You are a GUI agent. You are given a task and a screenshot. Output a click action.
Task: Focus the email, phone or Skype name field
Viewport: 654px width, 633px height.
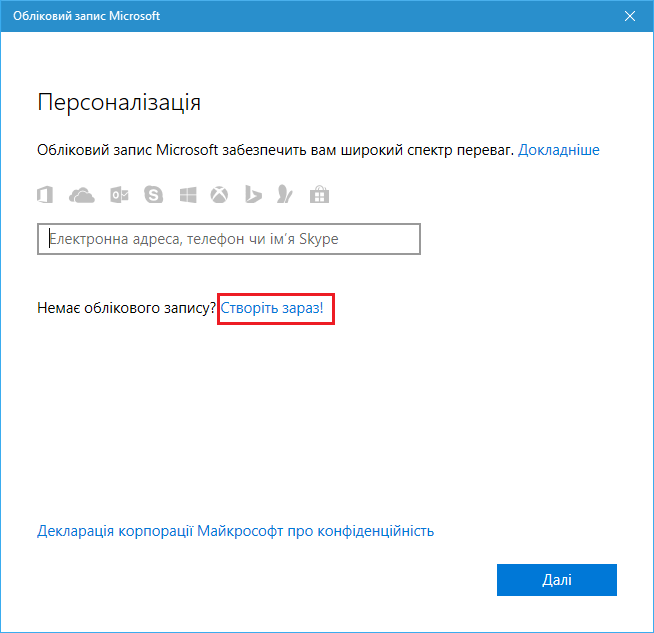[229, 239]
